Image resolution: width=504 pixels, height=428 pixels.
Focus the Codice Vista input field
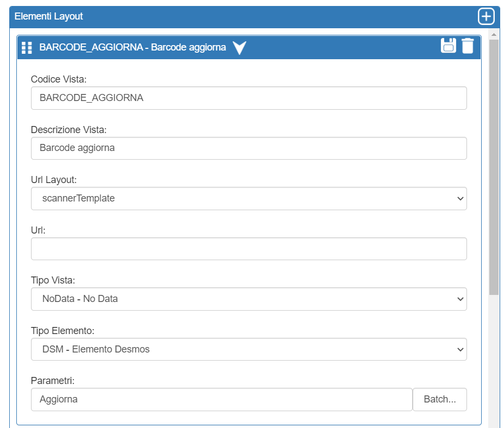click(248, 98)
